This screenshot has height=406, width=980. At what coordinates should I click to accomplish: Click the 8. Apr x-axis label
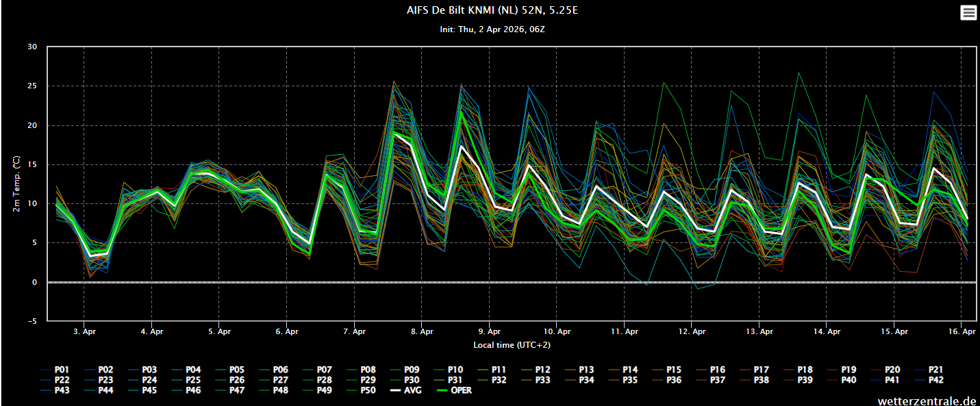[422, 331]
